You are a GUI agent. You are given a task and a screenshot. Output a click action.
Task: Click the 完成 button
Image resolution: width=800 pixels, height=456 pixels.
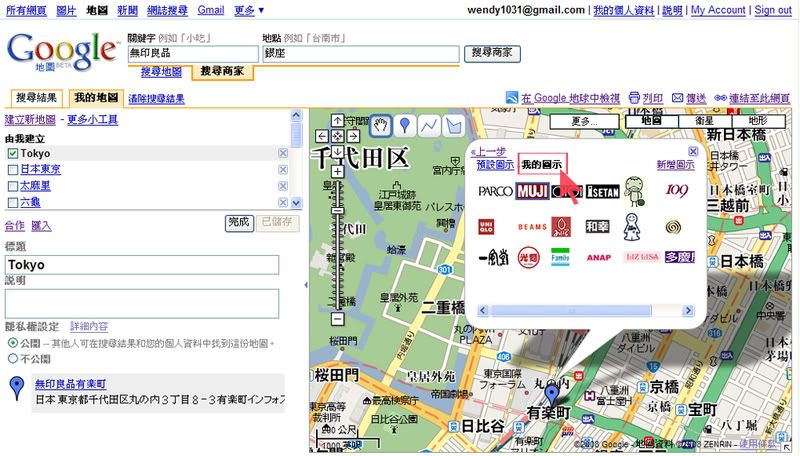pyautogui.click(x=238, y=222)
